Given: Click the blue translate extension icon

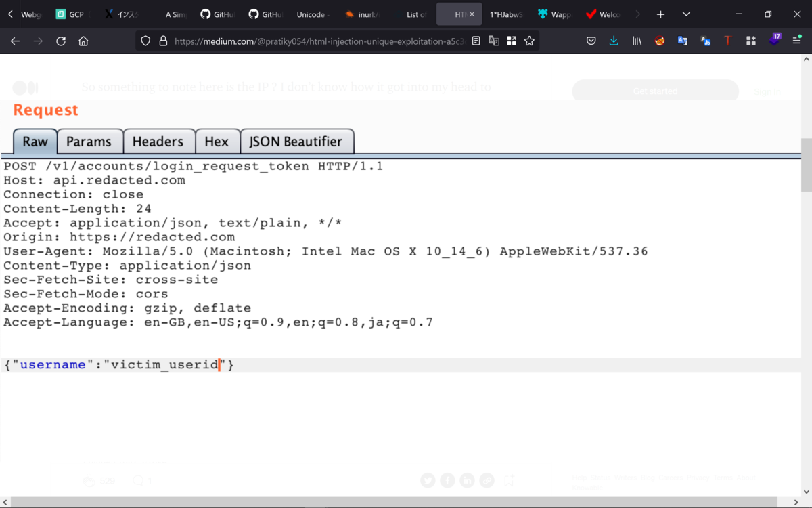Looking at the screenshot, I should [x=683, y=41].
